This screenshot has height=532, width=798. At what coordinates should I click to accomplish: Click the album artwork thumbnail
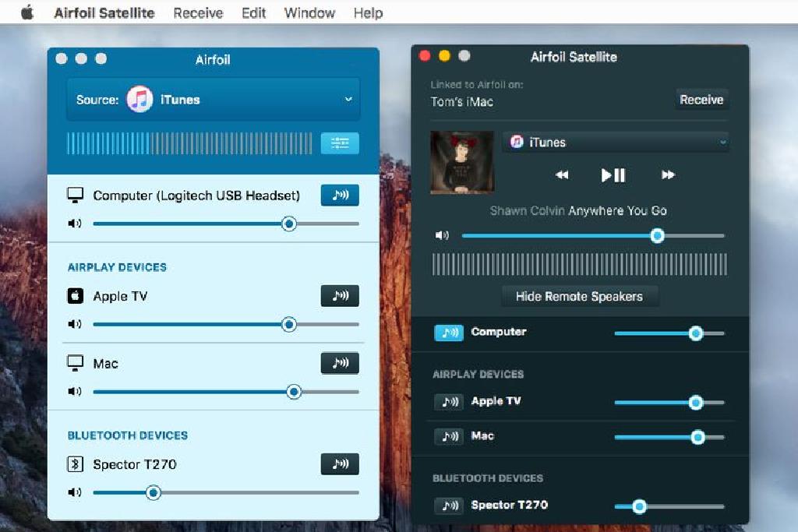click(462, 162)
